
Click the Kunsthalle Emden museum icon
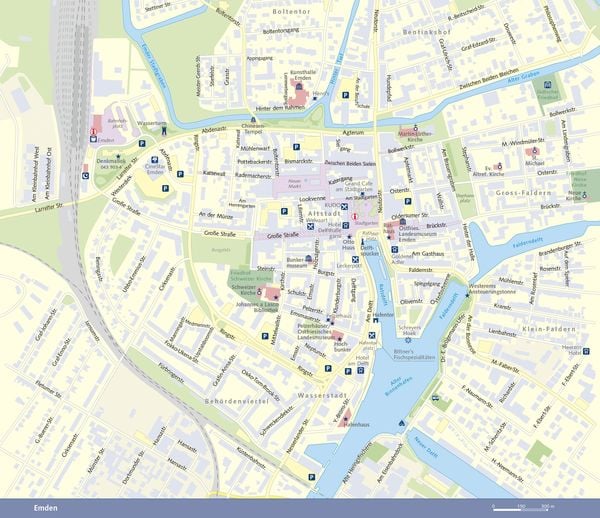[x=299, y=88]
